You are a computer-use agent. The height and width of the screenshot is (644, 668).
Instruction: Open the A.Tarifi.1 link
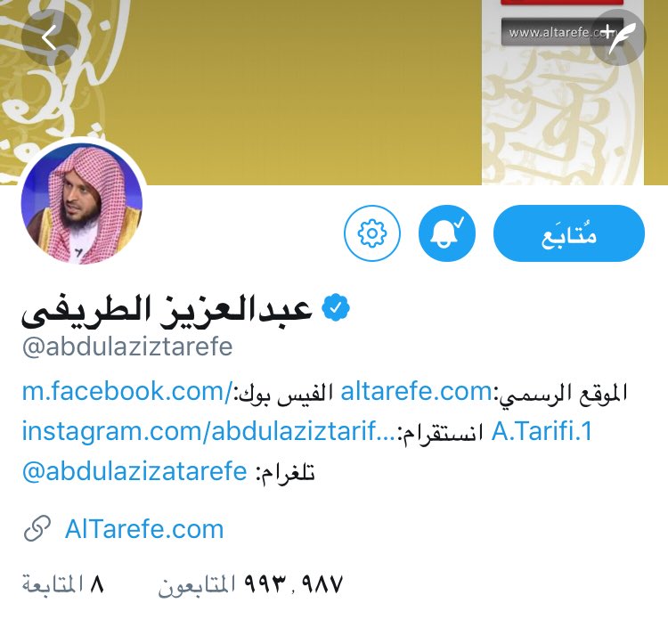click(x=542, y=431)
